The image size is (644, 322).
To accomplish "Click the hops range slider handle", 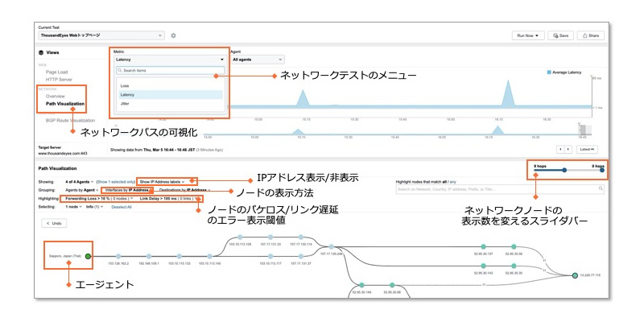I will (x=563, y=170).
